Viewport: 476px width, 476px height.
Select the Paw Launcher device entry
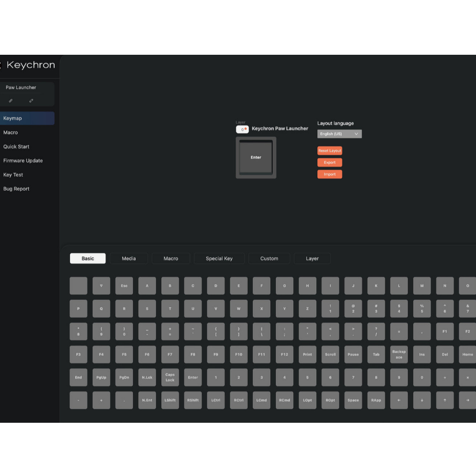point(21,88)
